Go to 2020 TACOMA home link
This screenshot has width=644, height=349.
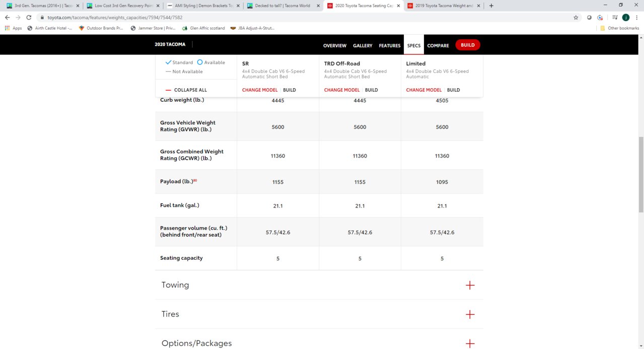170,44
